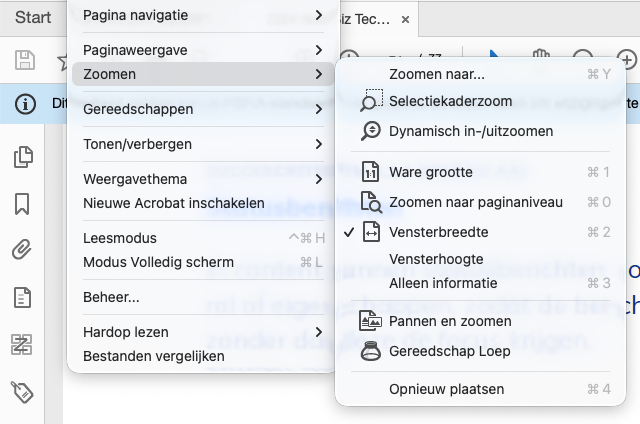
Task: Close the document tab with X
Action: [405, 20]
